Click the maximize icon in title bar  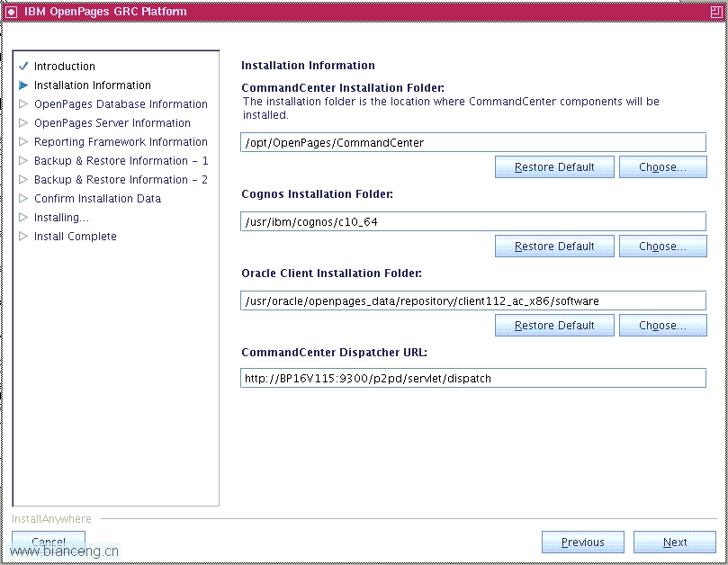pos(716,12)
